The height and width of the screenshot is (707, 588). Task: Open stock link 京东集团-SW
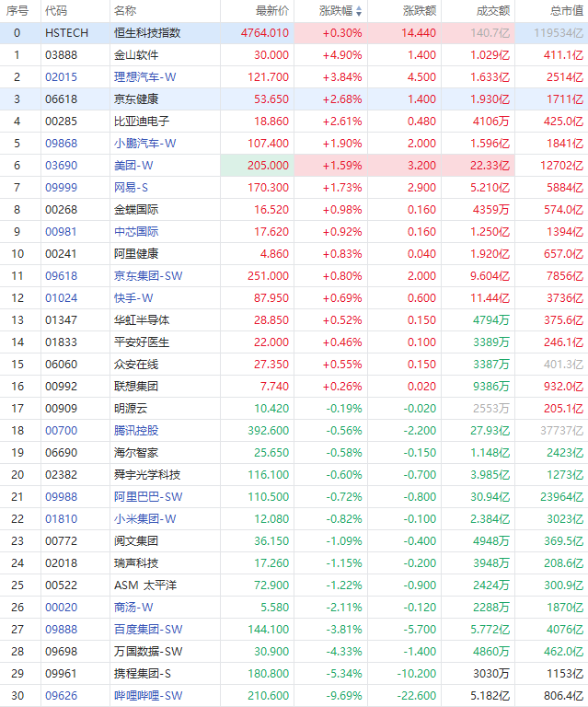[148, 276]
